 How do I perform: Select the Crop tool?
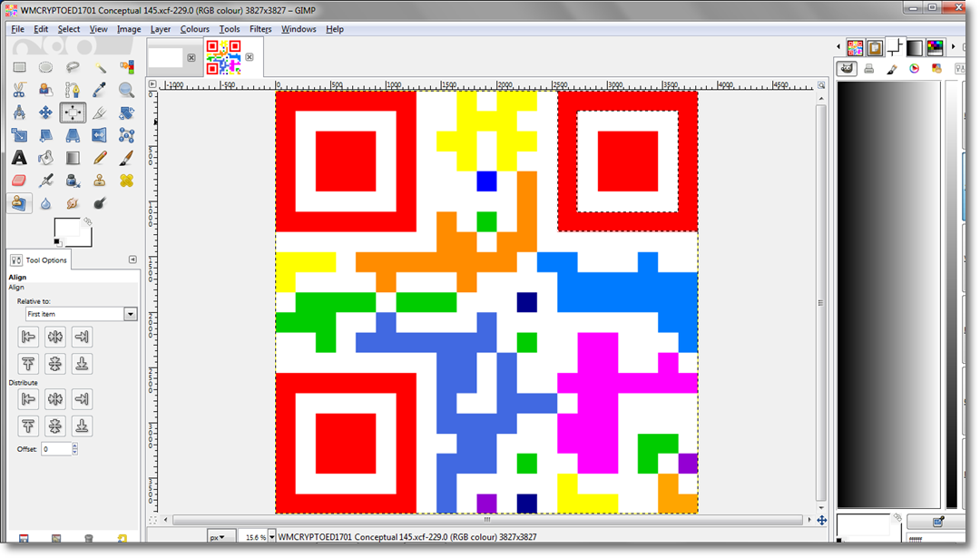[100, 113]
